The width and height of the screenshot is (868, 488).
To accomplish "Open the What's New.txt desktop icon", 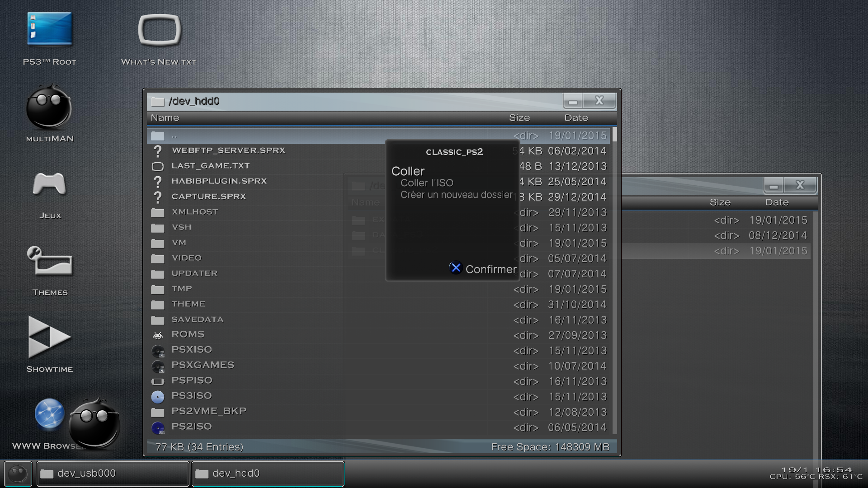I will [159, 30].
